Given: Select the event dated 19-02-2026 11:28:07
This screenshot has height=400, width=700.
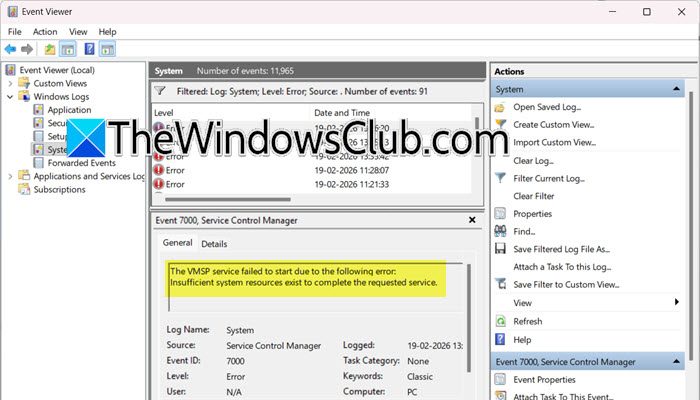Looking at the screenshot, I should 312,170.
